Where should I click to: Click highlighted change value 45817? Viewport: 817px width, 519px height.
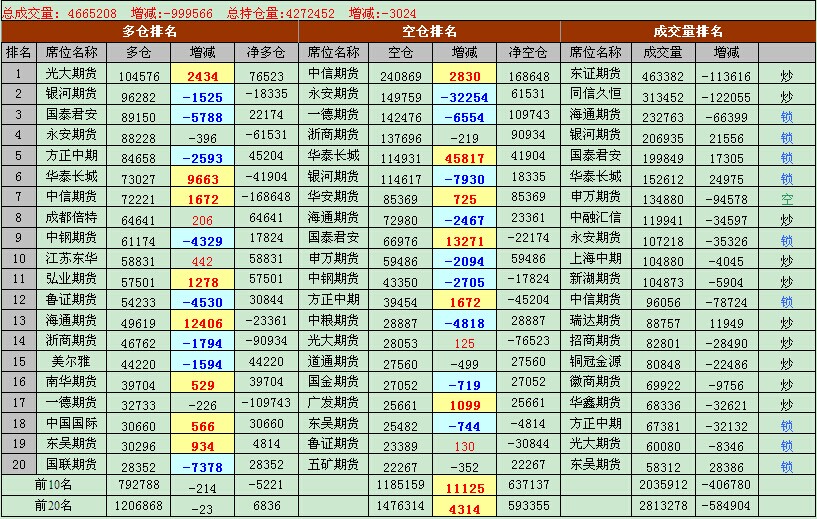pos(464,158)
